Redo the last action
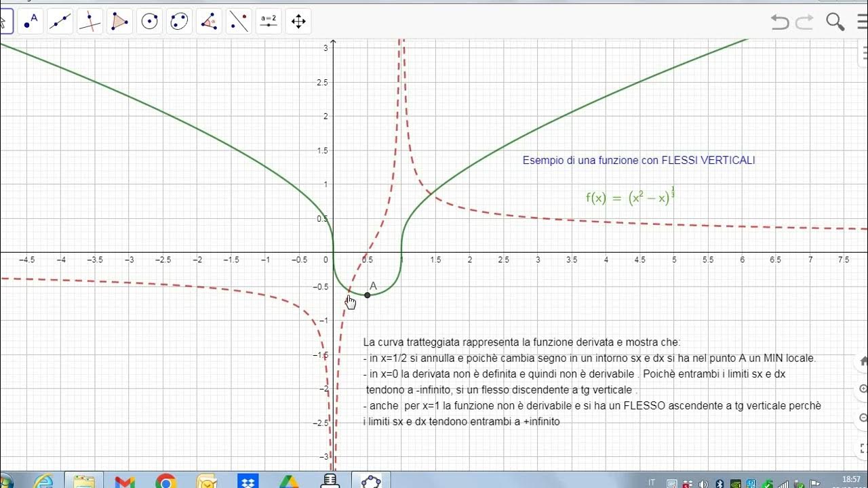This screenshot has width=868, height=488. pos(804,22)
